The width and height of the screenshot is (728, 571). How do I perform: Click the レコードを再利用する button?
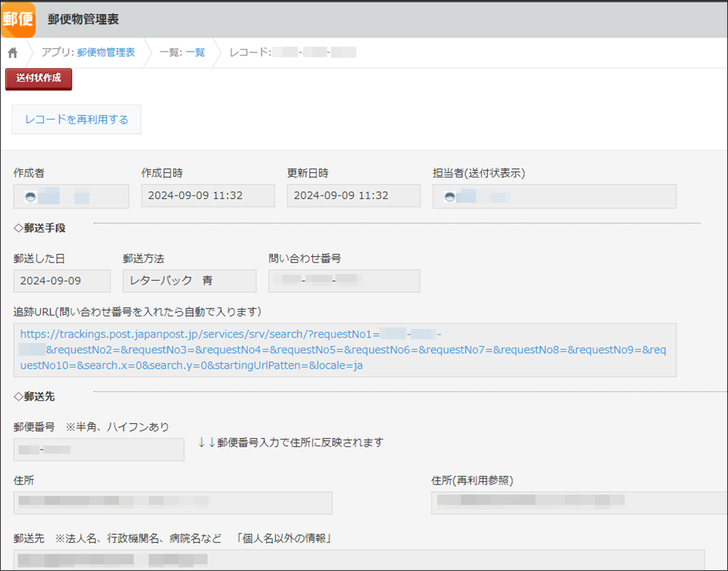click(x=76, y=120)
